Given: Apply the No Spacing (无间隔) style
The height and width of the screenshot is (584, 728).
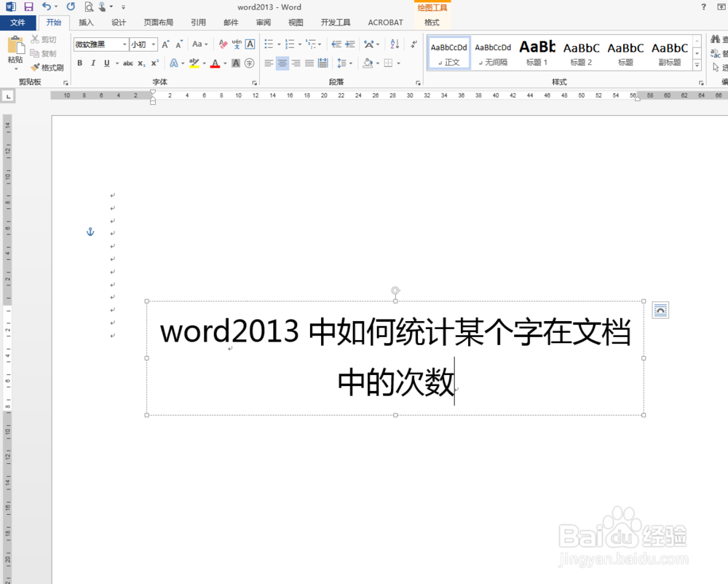Looking at the screenshot, I should pos(493,53).
